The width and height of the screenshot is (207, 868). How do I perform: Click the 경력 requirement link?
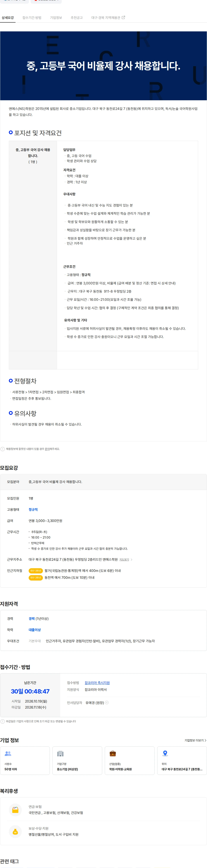click(31, 619)
